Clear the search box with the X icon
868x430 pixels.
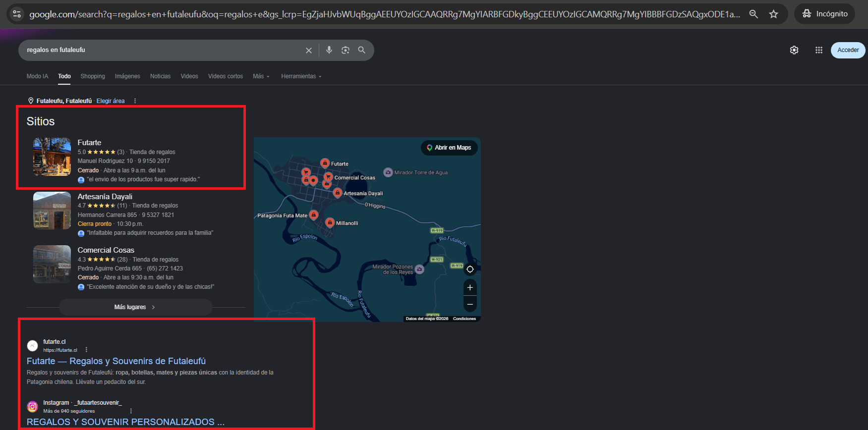(309, 50)
